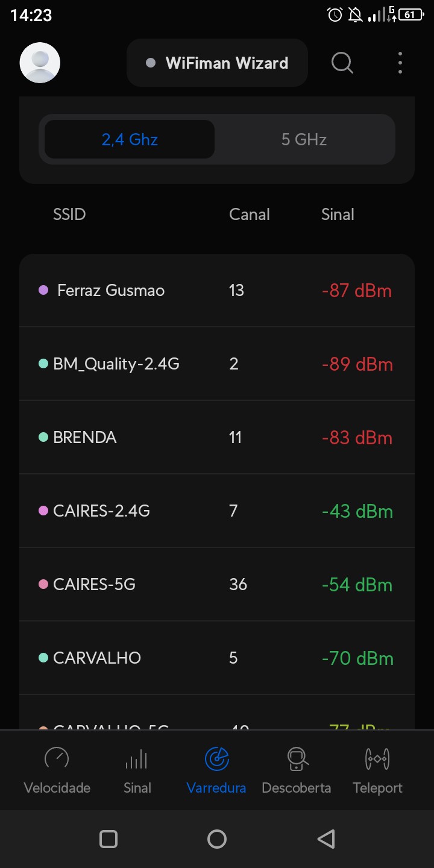Select the BRENDA network row

(x=217, y=438)
